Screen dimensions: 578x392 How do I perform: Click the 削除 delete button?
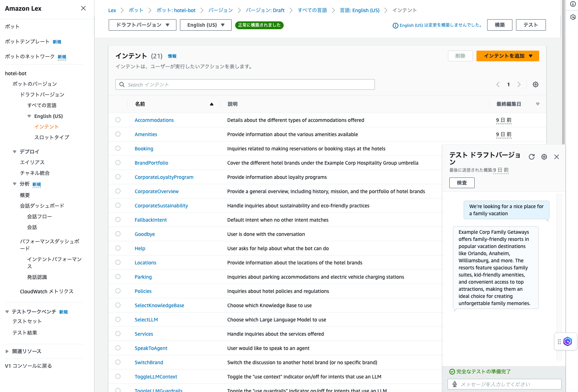(460, 56)
